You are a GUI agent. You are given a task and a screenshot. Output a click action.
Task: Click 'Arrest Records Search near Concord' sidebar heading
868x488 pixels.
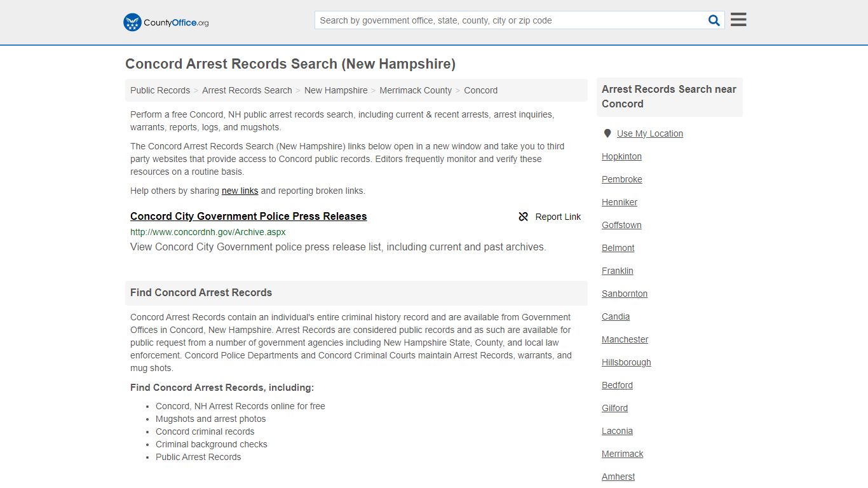(669, 97)
